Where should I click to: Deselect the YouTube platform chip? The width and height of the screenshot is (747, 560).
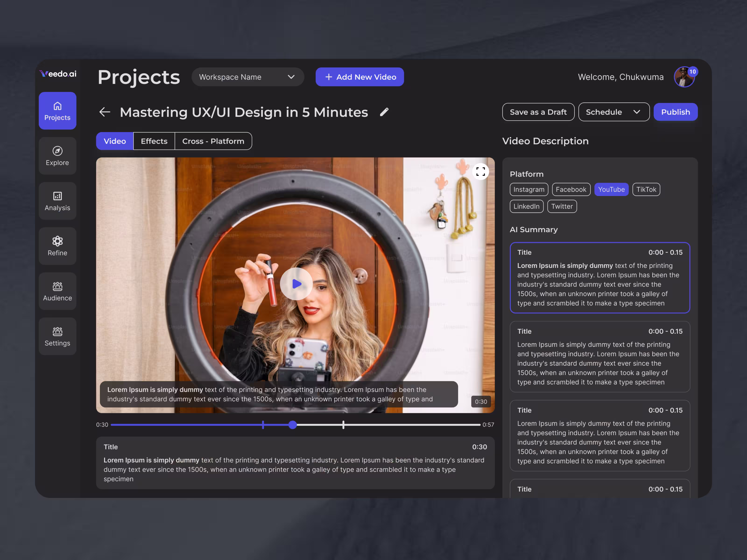[x=611, y=189]
